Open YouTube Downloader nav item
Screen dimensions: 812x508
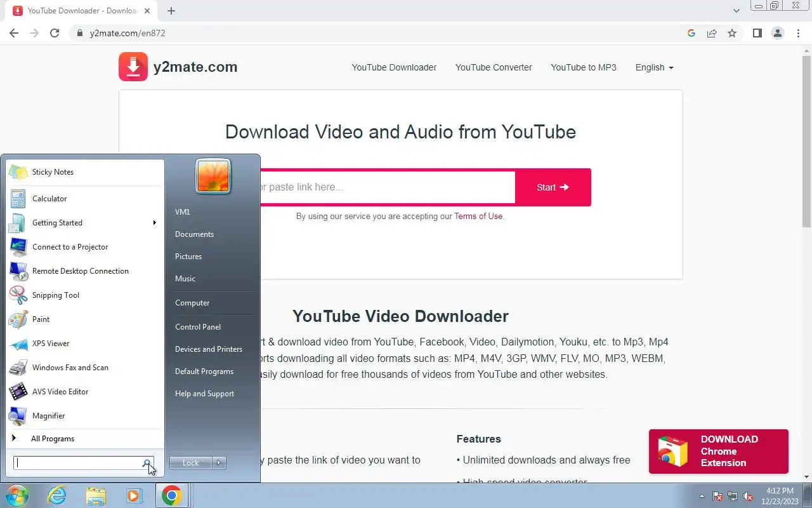394,67
